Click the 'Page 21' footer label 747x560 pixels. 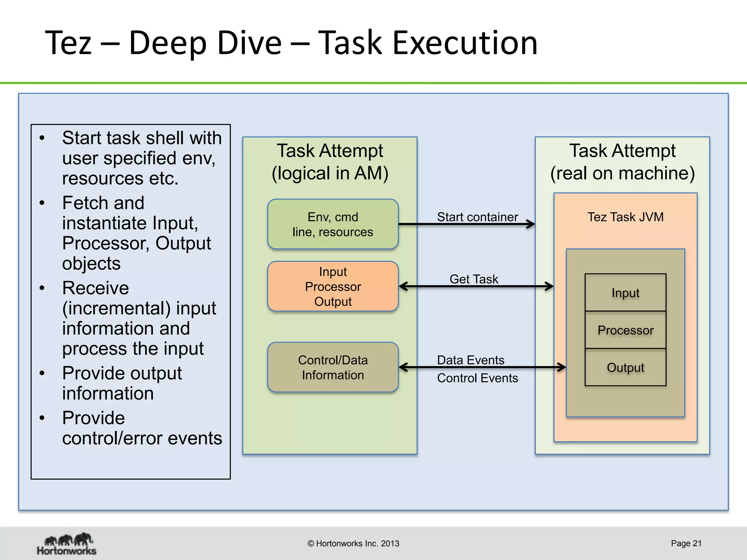pos(686,543)
